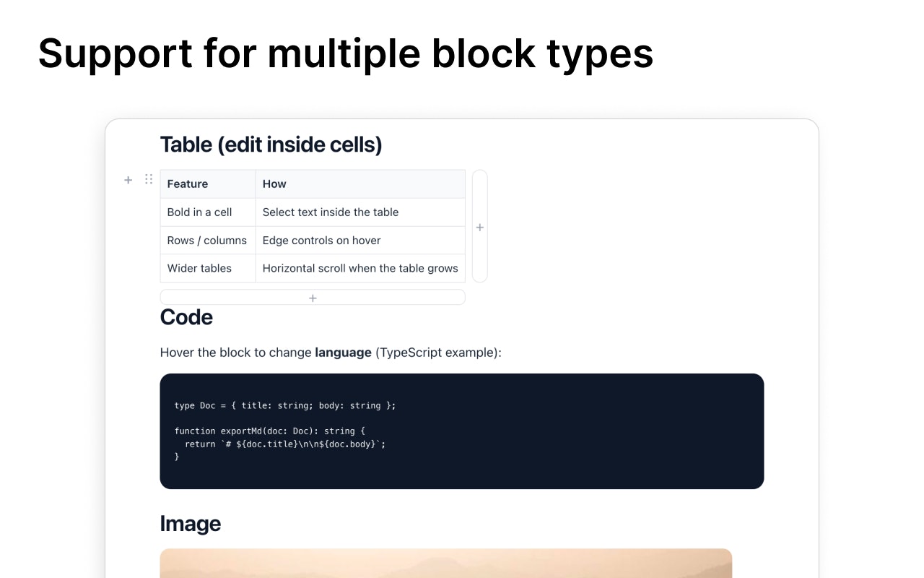Select the Feature header cell
924x578 pixels.
[188, 184]
